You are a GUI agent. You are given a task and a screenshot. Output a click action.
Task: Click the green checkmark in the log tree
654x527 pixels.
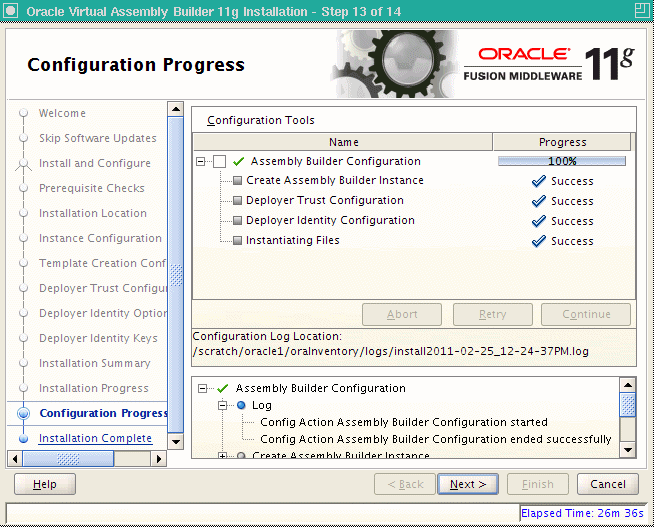click(223, 388)
